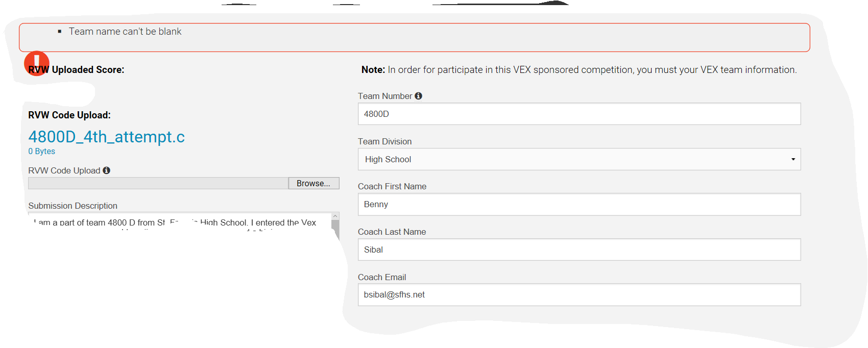Viewport: 868px width, 348px height.
Task: Open the 4800D_4th_attempt.c file link
Action: (x=106, y=137)
